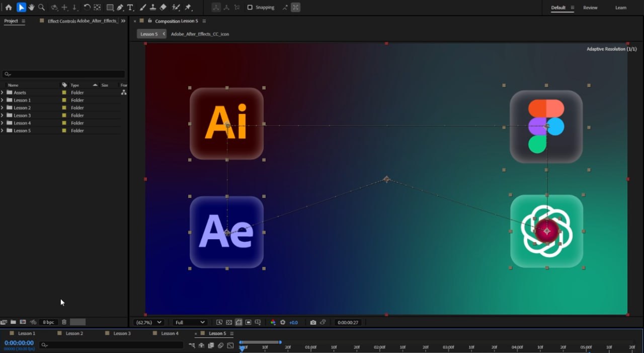The height and width of the screenshot is (353, 644).
Task: Click the yellow label swatch for Assets
Action: (x=64, y=93)
